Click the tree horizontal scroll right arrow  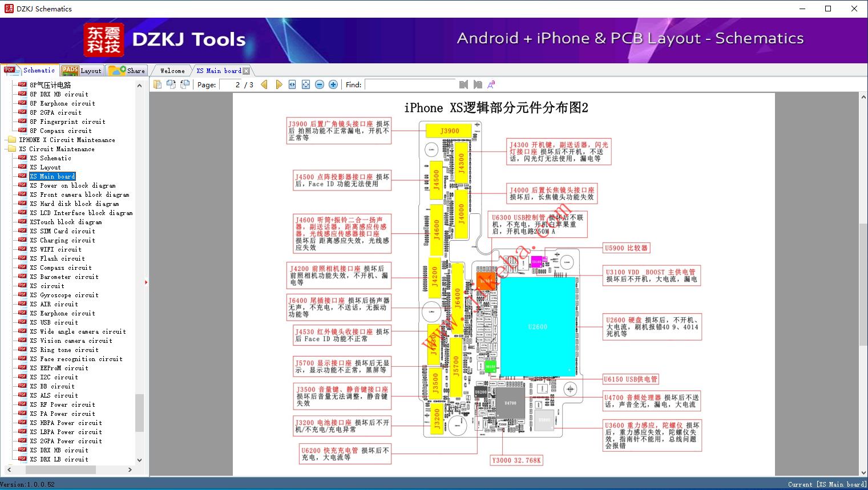pyautogui.click(x=130, y=470)
